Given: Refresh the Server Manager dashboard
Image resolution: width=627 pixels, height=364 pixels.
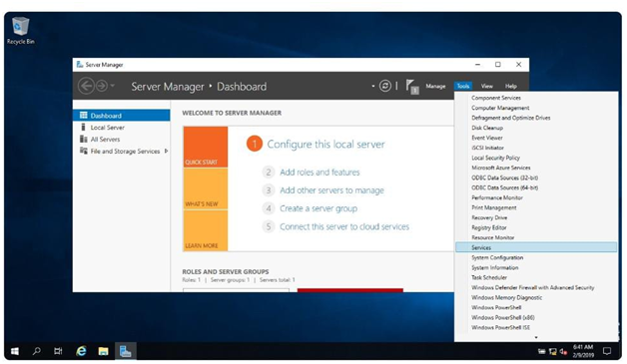Looking at the screenshot, I should (385, 86).
